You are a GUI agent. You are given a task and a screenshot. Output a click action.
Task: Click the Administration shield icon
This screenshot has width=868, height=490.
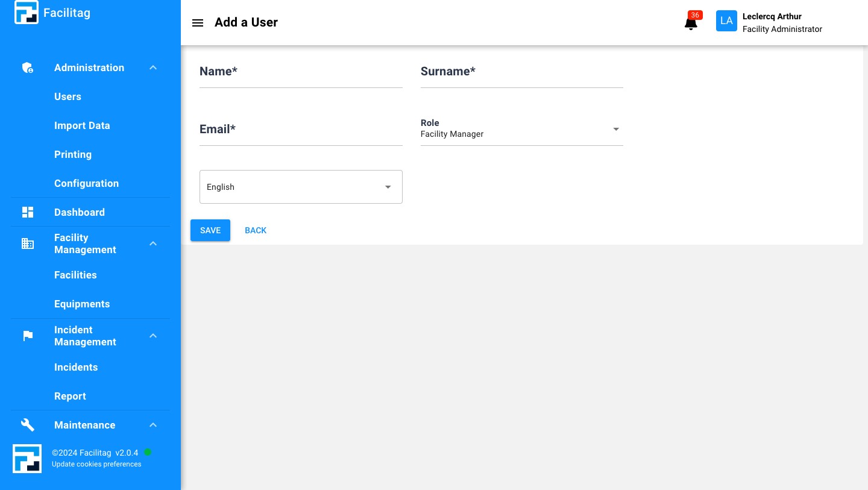click(x=28, y=68)
